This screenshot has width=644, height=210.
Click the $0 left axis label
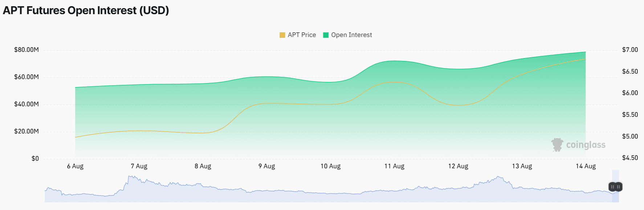[35, 158]
